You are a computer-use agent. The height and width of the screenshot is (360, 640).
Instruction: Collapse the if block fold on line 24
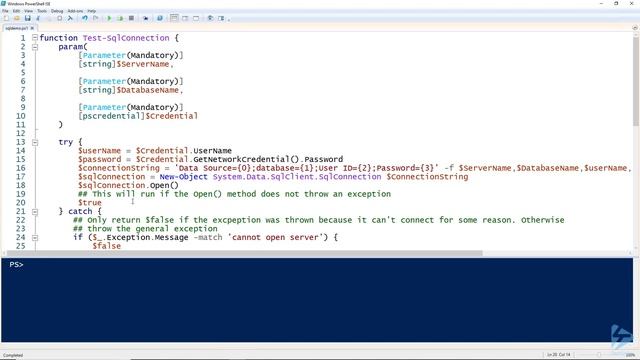[35, 238]
